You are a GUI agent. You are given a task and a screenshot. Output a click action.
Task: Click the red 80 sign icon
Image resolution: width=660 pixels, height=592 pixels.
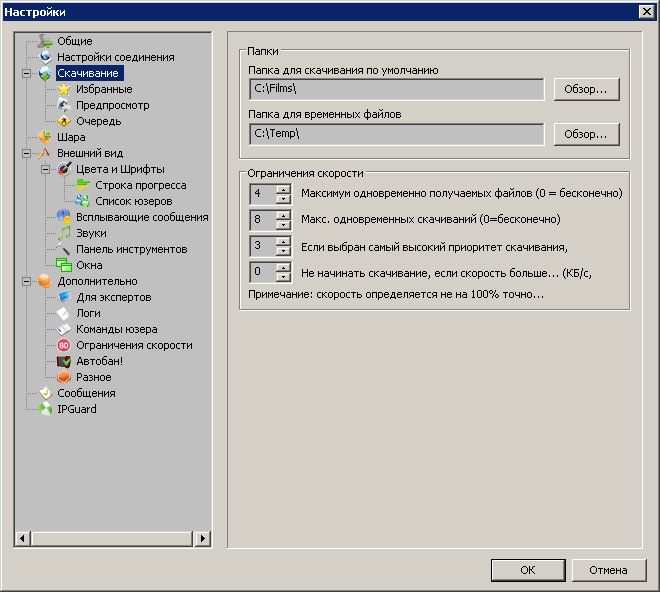(64, 345)
